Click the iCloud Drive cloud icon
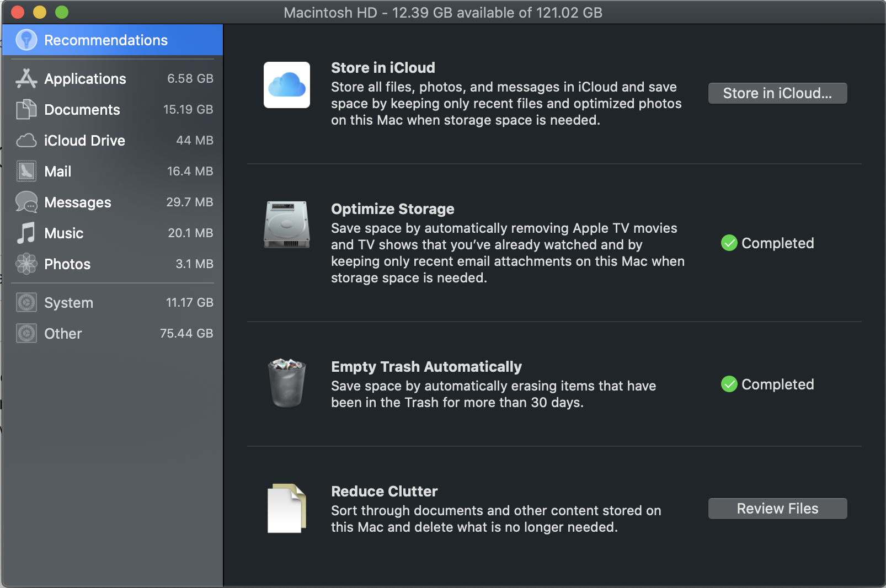This screenshot has width=886, height=588. (26, 141)
